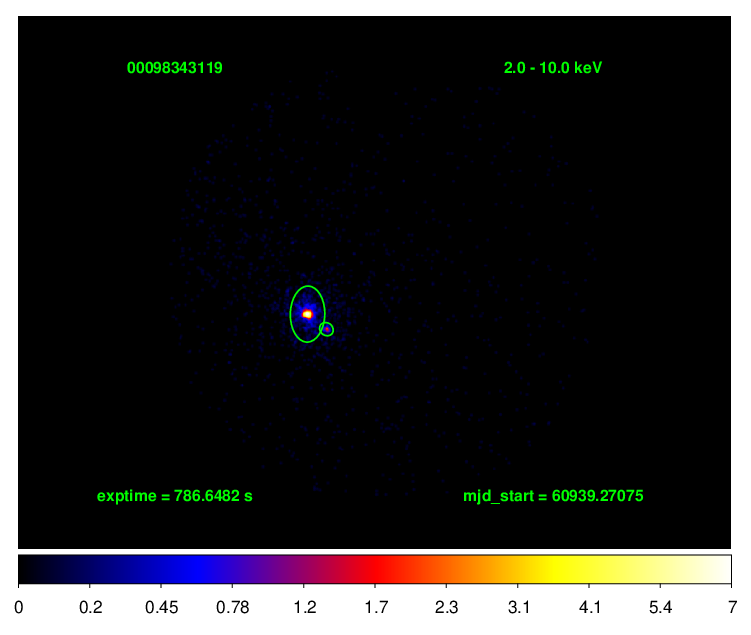Viewport: 751px width, 635px height.
Task: Click the colorbar tick label 2.3
Action: coord(446,607)
